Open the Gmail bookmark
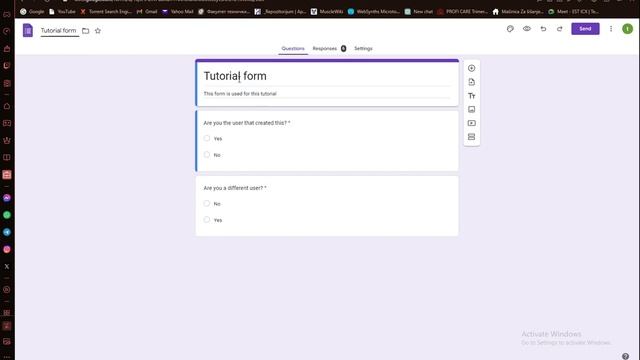The height and width of the screenshot is (360, 640). click(x=147, y=12)
